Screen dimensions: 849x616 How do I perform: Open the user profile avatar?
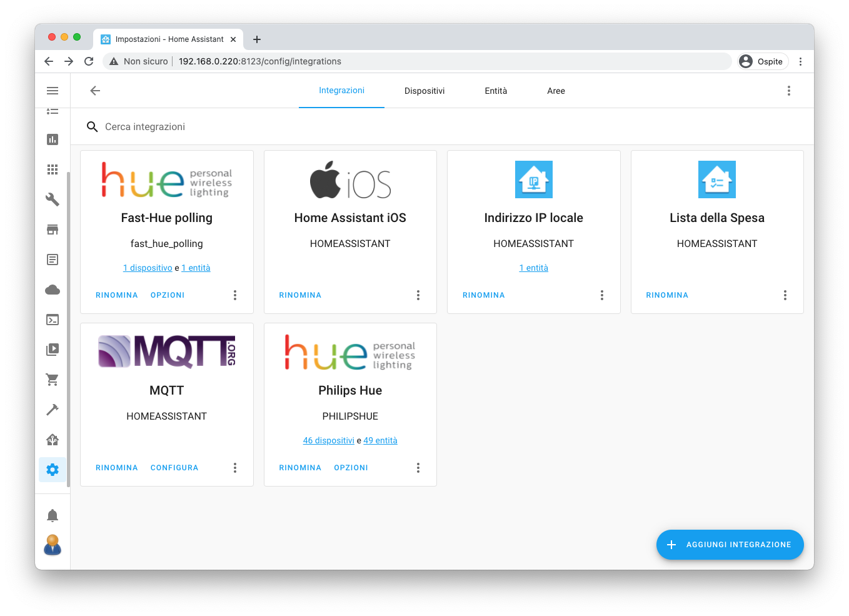coord(53,545)
